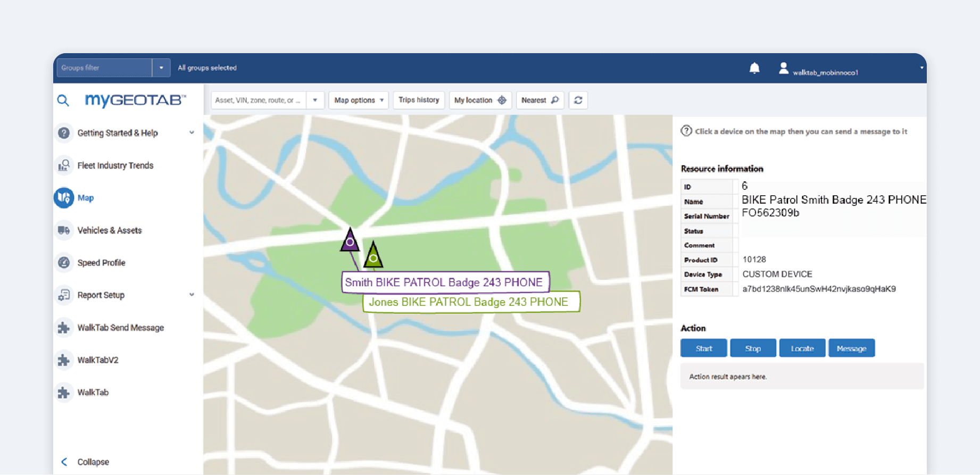Click the Collapse sidebar link
This screenshot has width=980, height=475.
coord(93,462)
